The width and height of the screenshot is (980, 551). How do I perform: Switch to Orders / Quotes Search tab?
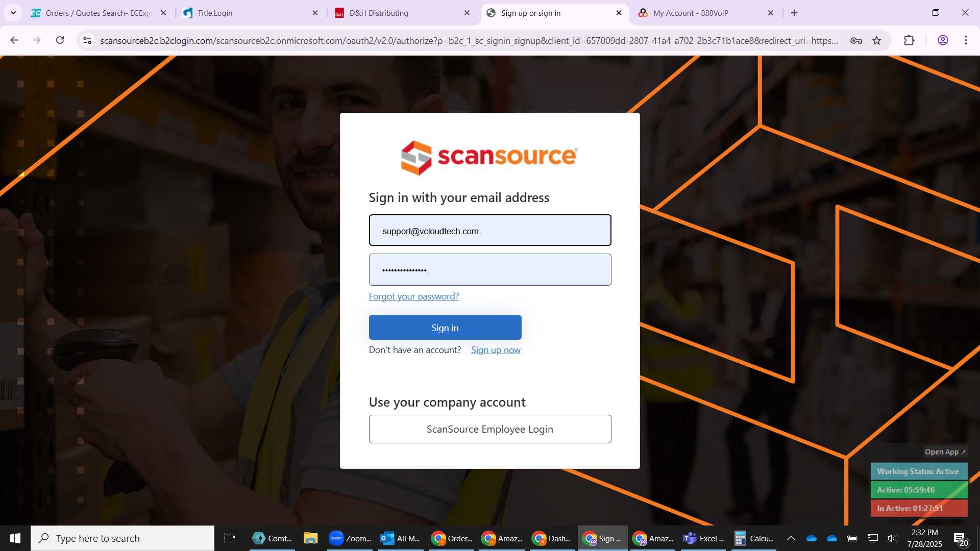[x=99, y=13]
